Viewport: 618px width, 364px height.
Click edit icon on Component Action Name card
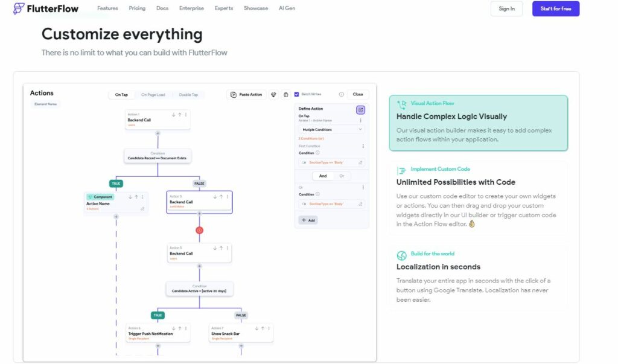pyautogui.click(x=142, y=209)
